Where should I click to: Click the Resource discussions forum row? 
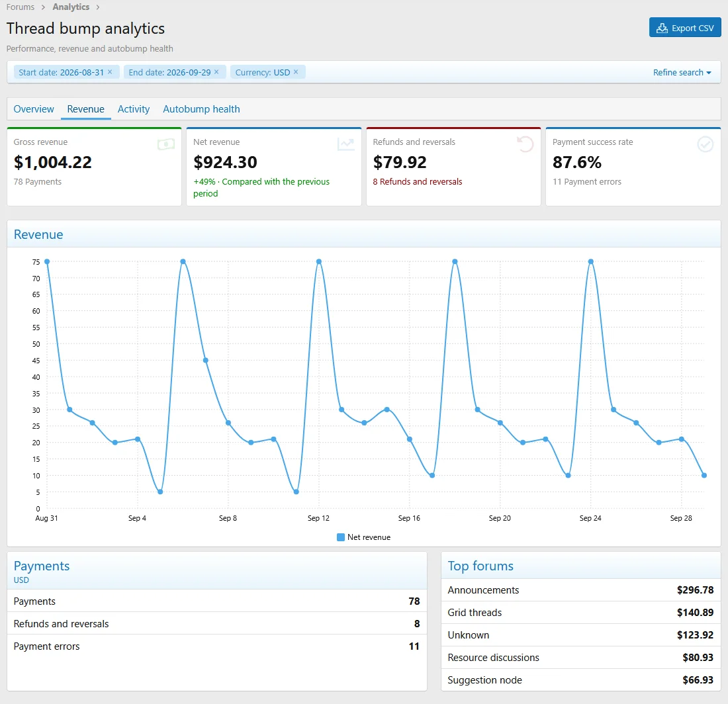[581, 658]
